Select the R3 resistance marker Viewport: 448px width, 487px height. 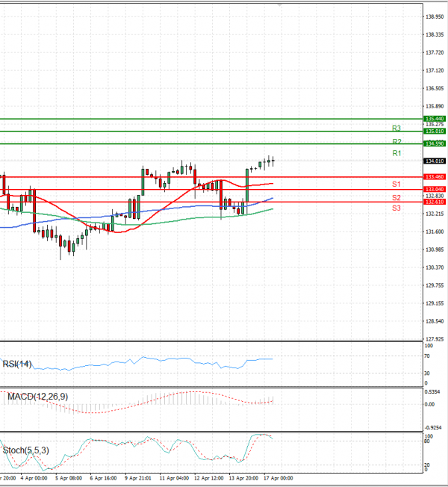(396, 128)
